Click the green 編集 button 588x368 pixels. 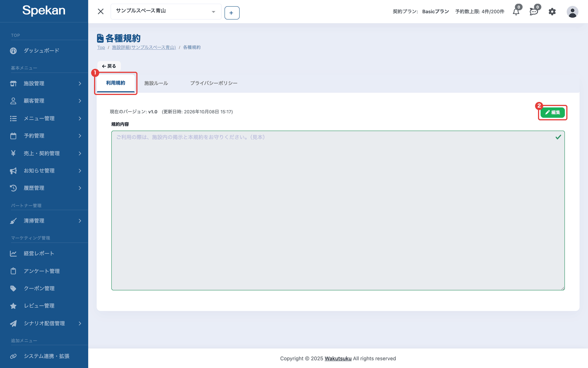[553, 113]
